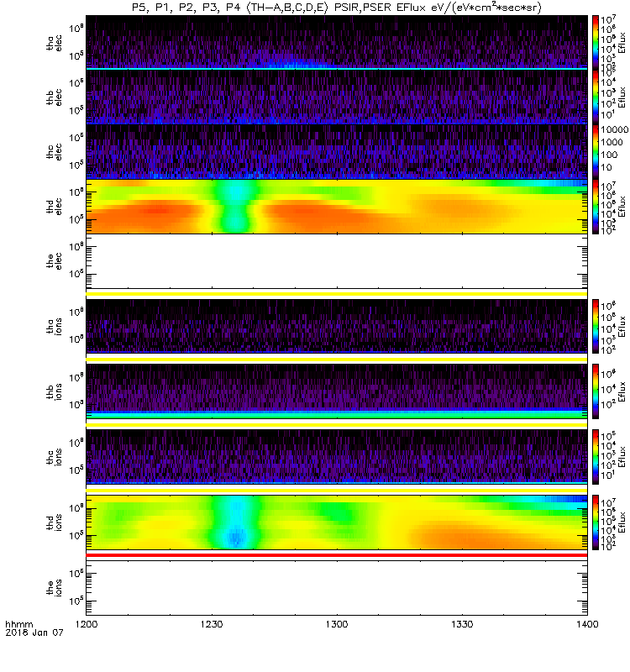The height and width of the screenshot is (672, 630).
Task: Select the "thb elec" panel axis label
Action: click(54, 97)
